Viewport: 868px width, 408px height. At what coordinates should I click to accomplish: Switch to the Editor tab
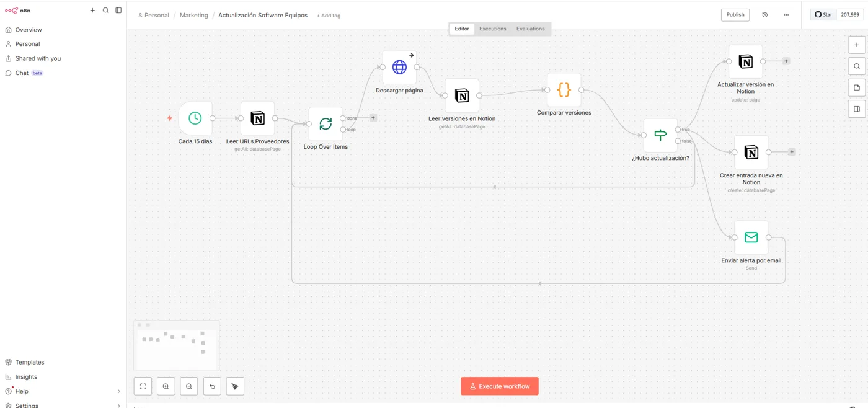click(x=462, y=29)
